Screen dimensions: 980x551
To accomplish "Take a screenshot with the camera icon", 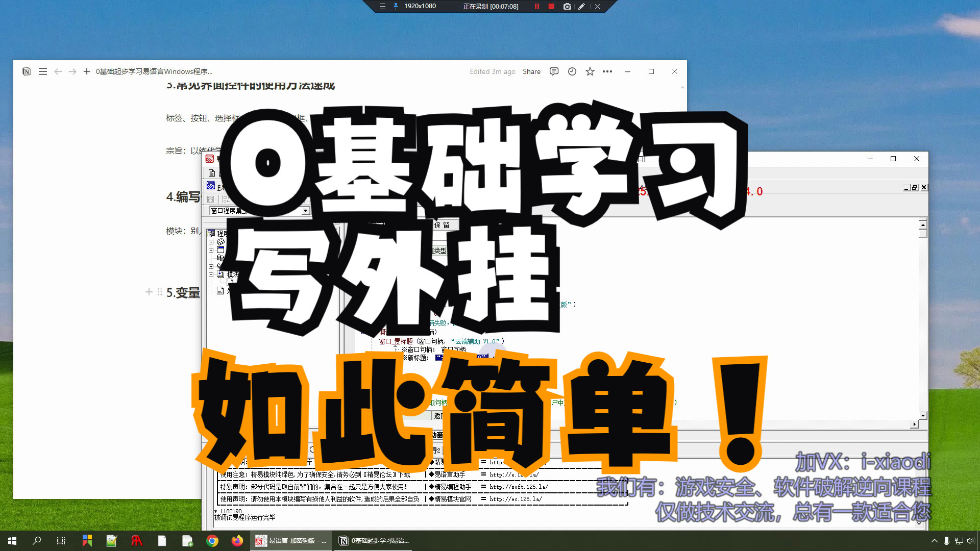I will (567, 7).
